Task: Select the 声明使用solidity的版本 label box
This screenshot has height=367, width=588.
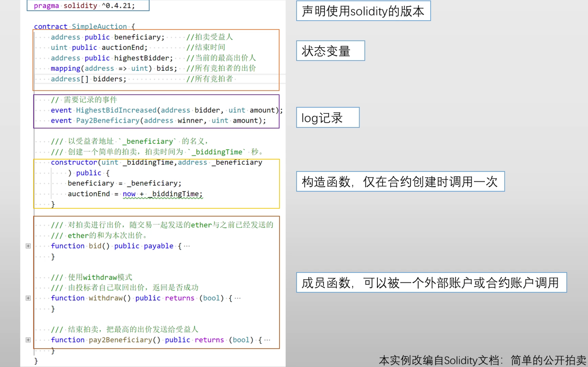Action: tap(363, 11)
